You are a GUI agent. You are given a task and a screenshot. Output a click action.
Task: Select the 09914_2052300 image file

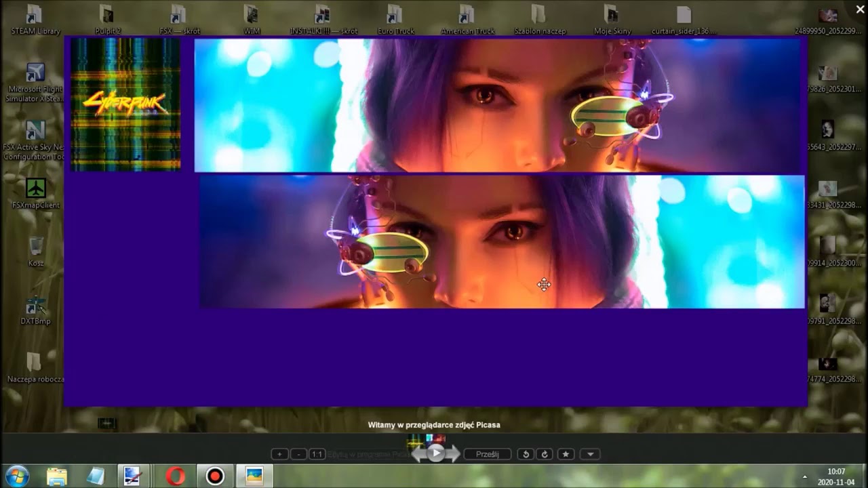(835, 252)
